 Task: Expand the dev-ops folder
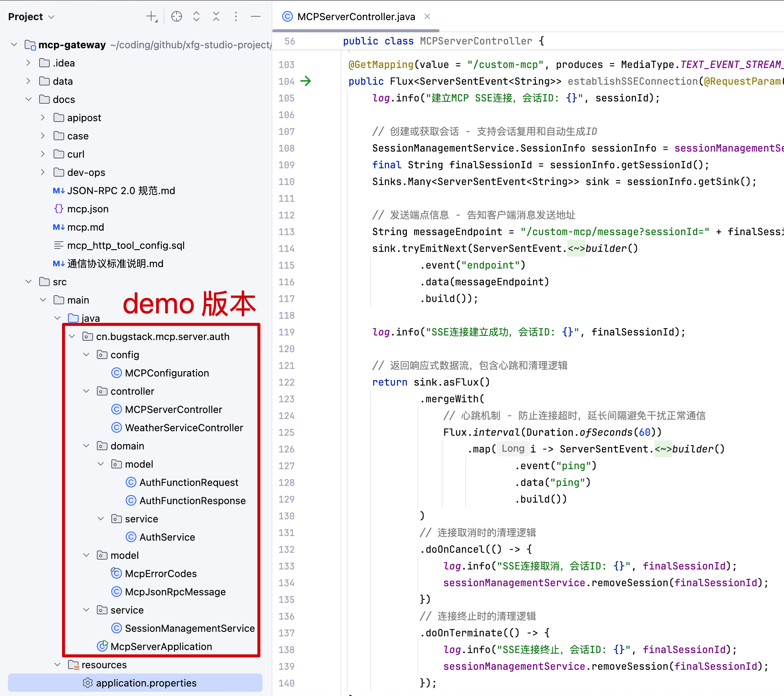(x=43, y=172)
